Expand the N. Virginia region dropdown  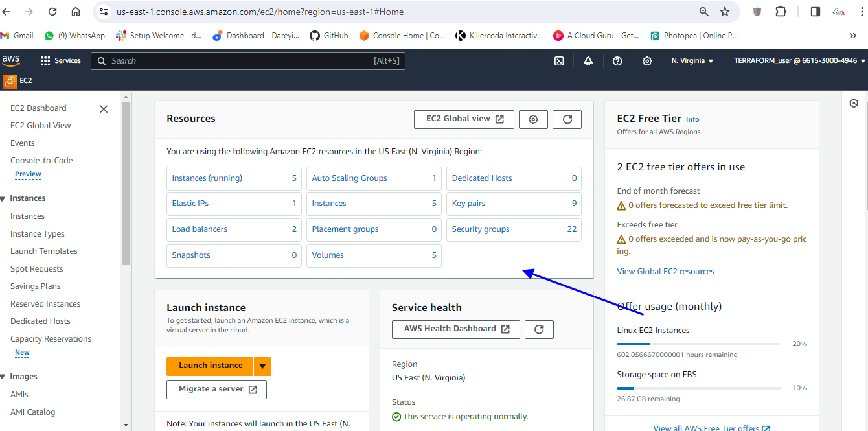click(x=692, y=61)
